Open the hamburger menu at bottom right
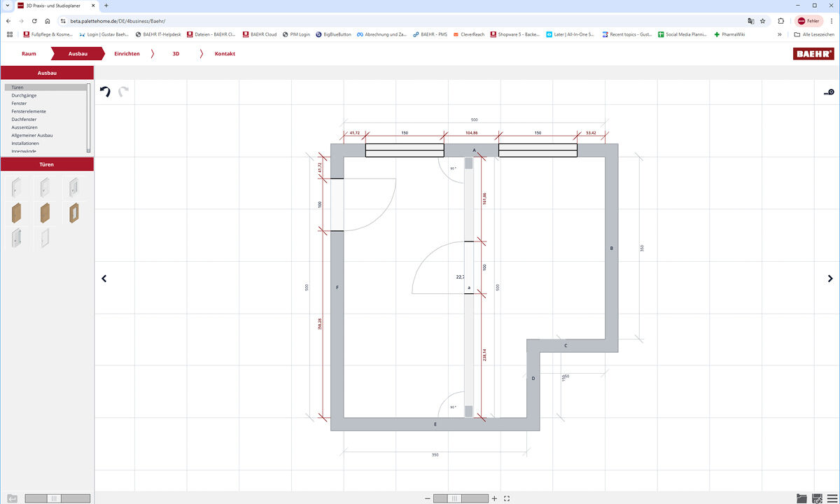This screenshot has height=504, width=840. coord(832,498)
